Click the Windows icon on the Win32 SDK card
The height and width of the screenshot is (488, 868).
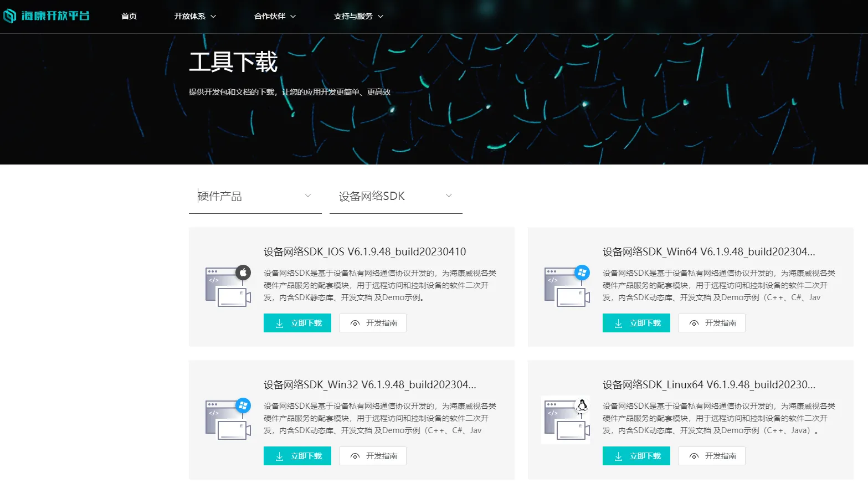coord(244,404)
